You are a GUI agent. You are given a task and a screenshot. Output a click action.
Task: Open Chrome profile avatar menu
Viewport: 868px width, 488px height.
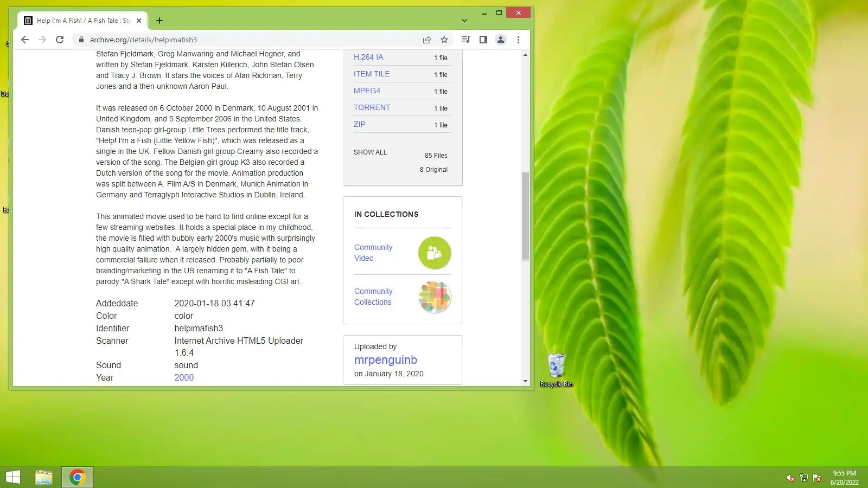click(x=501, y=40)
